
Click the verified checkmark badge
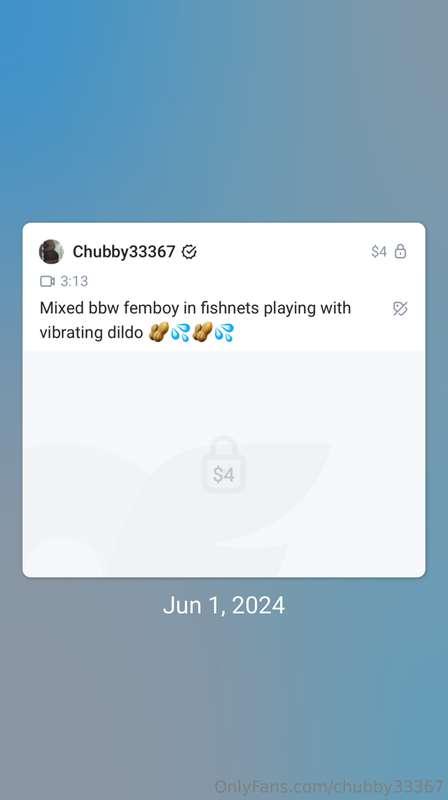tap(189, 252)
